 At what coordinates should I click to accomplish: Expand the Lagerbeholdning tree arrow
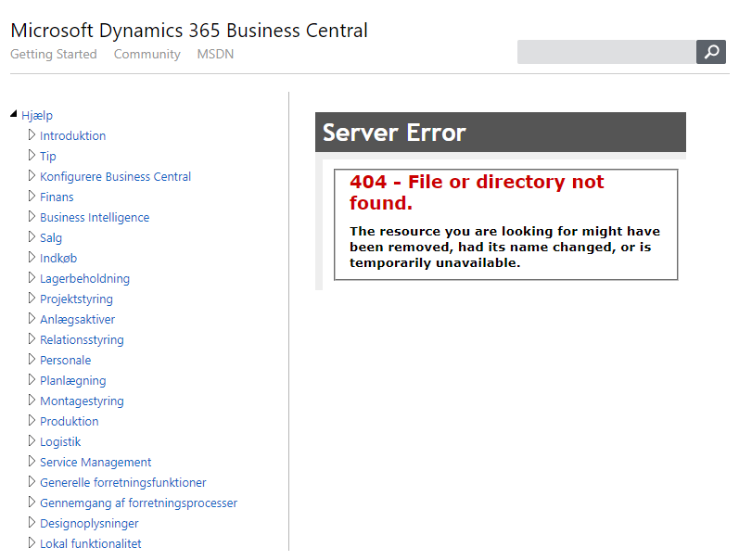coord(32,277)
